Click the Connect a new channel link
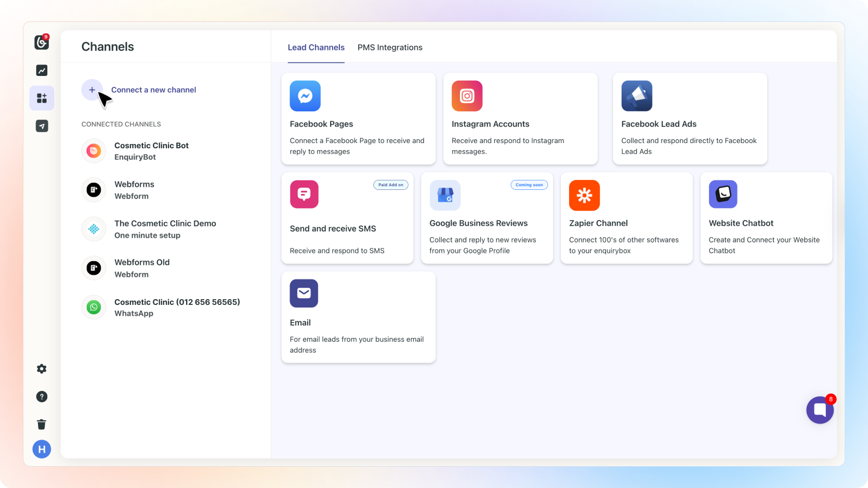This screenshot has width=868, height=488. click(154, 90)
